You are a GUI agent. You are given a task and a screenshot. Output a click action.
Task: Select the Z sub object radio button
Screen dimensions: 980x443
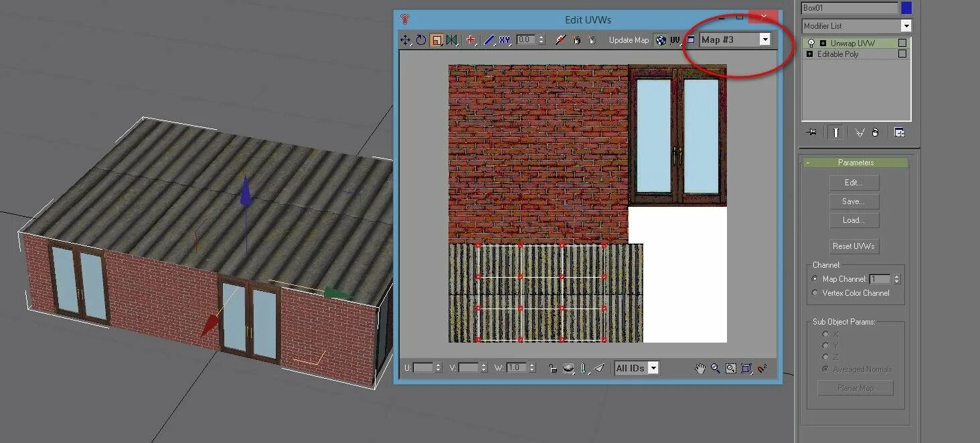[x=825, y=357]
